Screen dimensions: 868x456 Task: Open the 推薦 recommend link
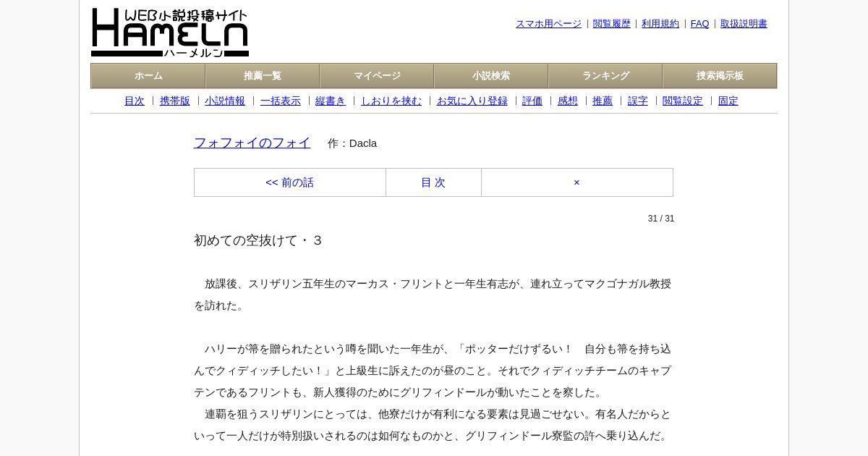pos(603,101)
